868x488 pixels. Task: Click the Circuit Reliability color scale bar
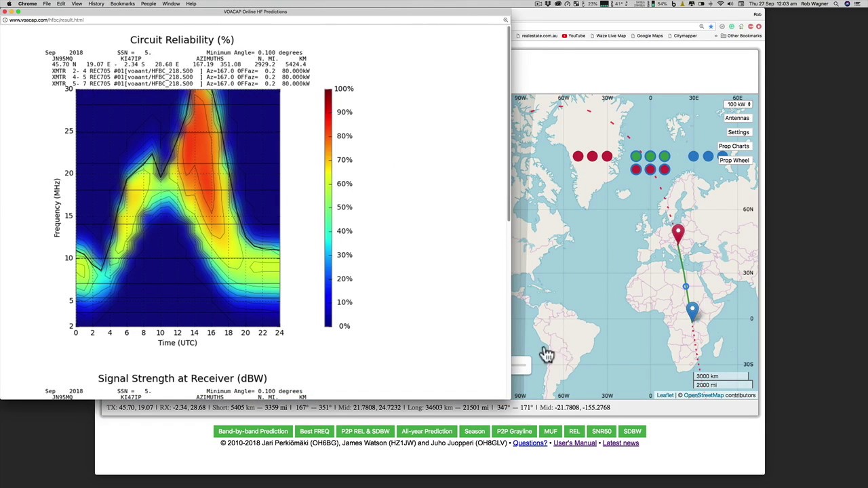[328, 207]
